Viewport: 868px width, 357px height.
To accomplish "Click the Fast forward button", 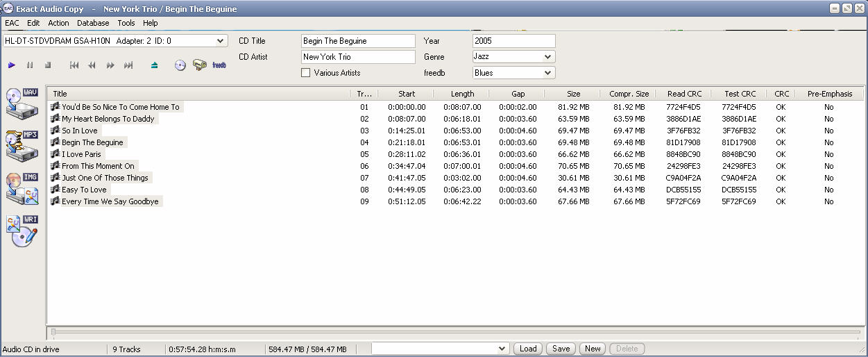I will tap(110, 65).
